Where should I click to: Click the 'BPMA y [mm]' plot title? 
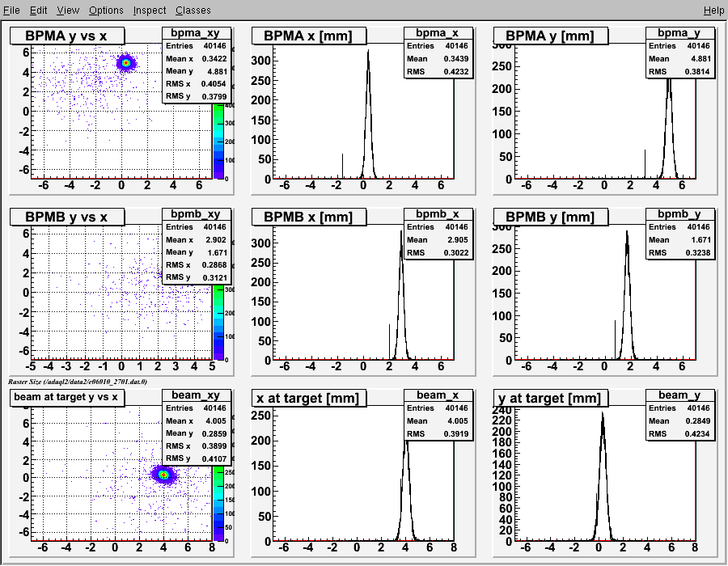pos(551,36)
